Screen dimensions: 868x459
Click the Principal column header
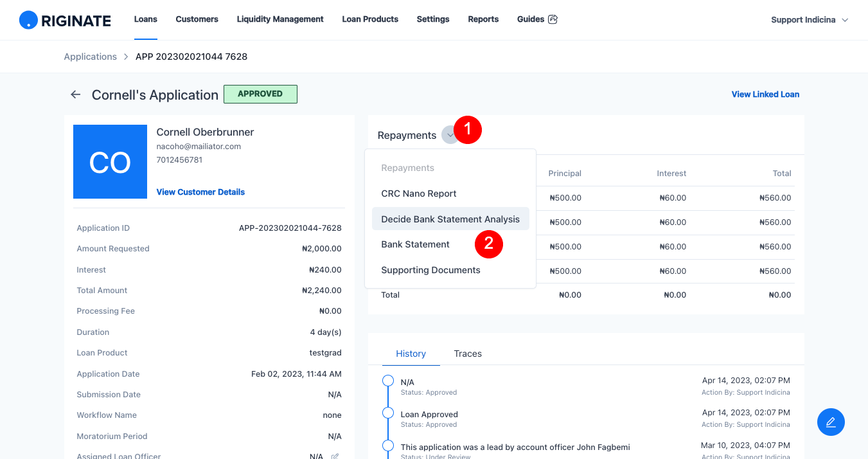pos(565,174)
